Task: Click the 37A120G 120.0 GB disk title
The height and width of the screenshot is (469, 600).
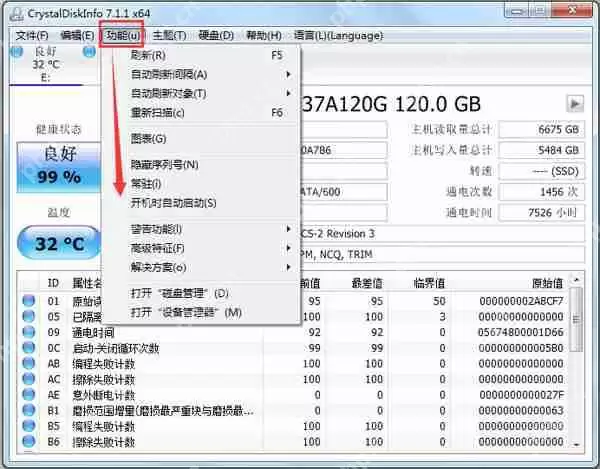Action: [390, 104]
